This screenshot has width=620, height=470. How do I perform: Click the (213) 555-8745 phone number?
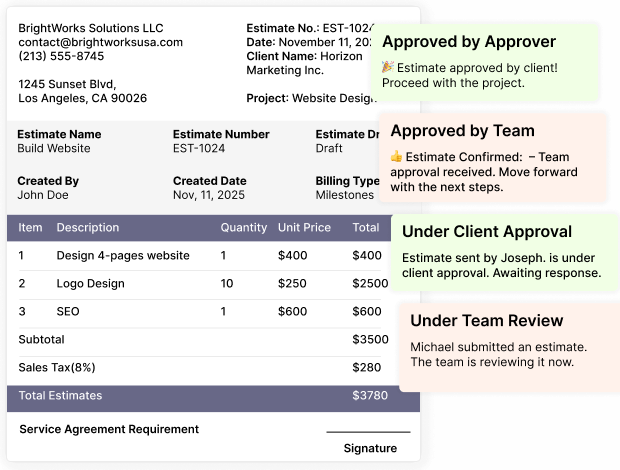point(61,56)
